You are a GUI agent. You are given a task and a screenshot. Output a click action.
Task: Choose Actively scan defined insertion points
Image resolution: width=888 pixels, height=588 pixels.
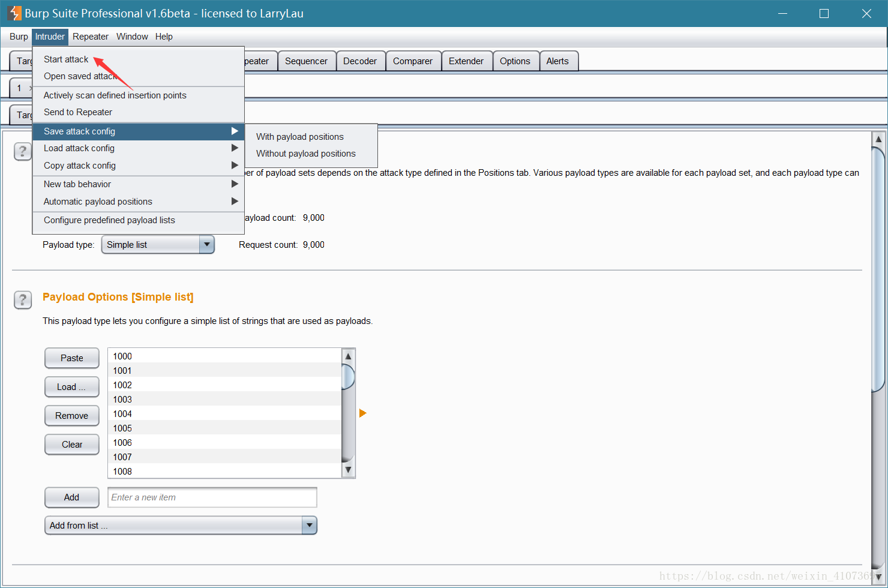pos(138,95)
